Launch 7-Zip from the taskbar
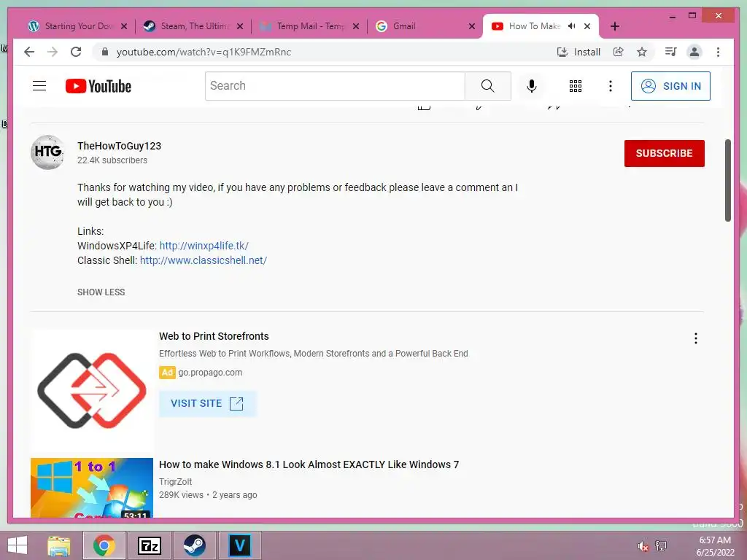The height and width of the screenshot is (560, 747). click(x=149, y=545)
